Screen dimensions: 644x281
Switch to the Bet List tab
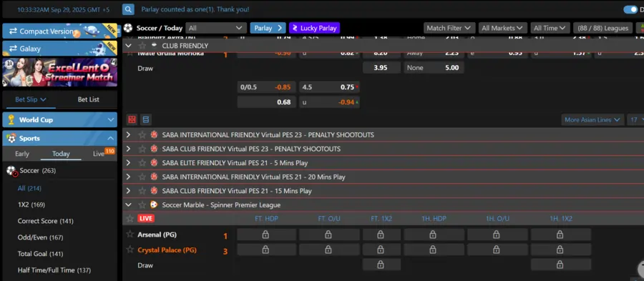88,99
